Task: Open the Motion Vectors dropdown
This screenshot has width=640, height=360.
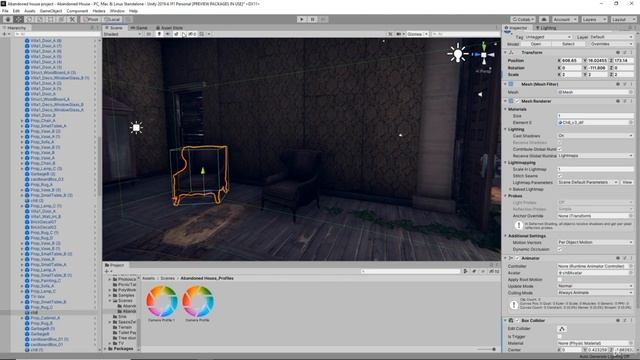Action: (595, 242)
